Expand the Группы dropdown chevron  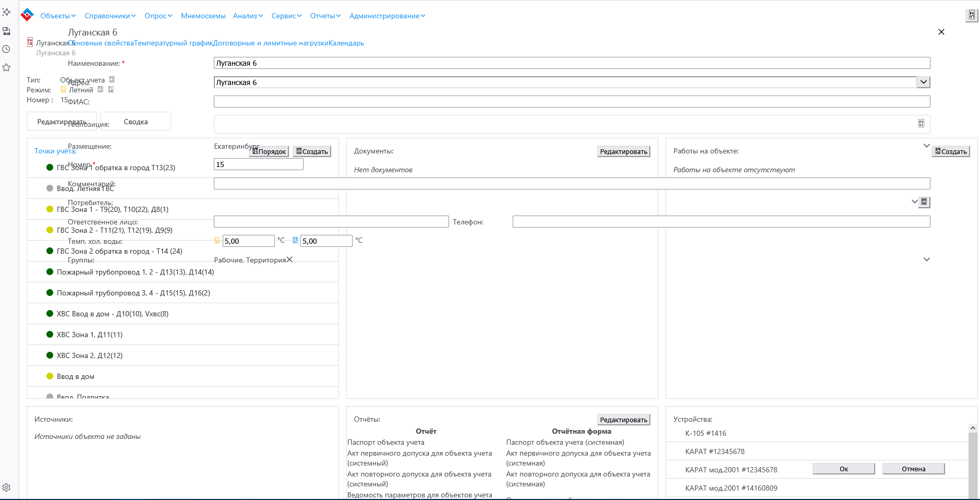pyautogui.click(x=927, y=259)
